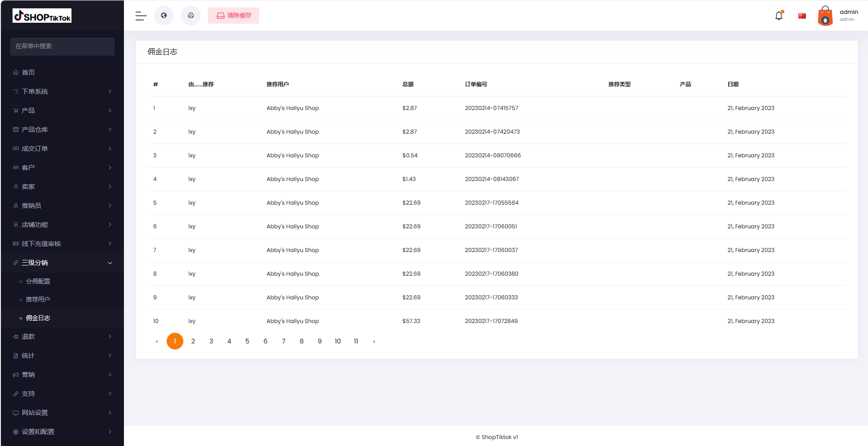Click next page arrow in pagination
The width and height of the screenshot is (868, 446).
pyautogui.click(x=374, y=341)
